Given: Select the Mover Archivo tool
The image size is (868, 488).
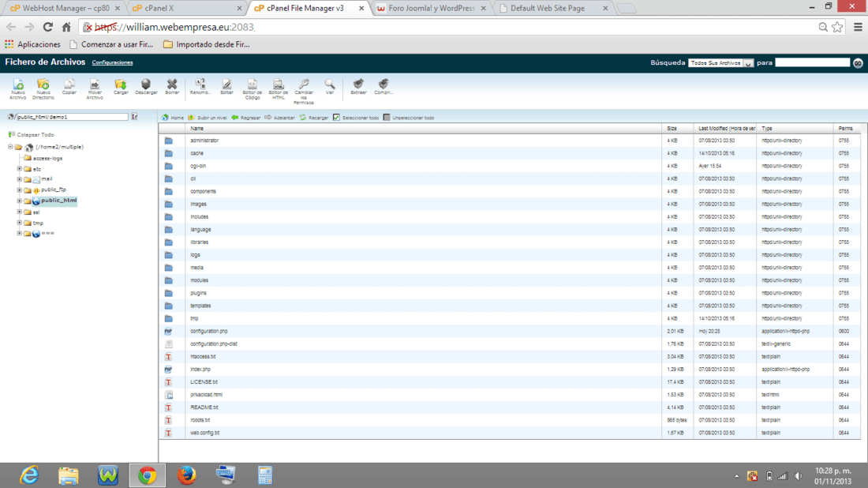Looking at the screenshot, I should [x=95, y=88].
